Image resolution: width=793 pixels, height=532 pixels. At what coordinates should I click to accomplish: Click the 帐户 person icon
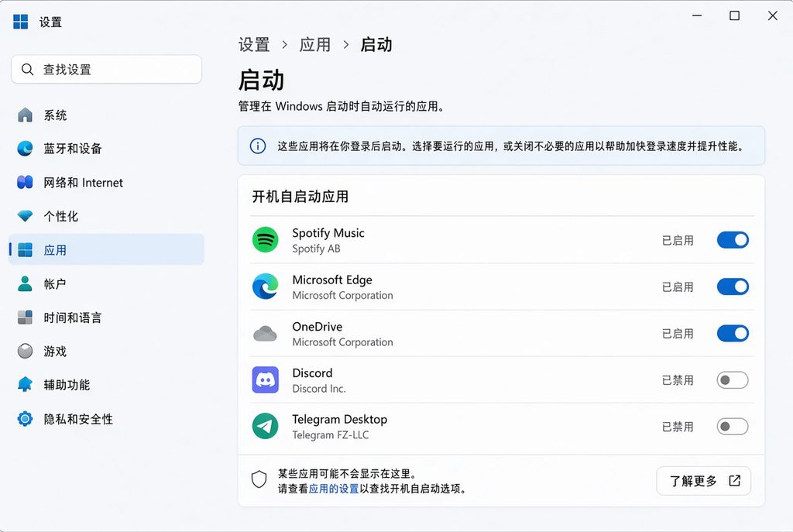[25, 283]
